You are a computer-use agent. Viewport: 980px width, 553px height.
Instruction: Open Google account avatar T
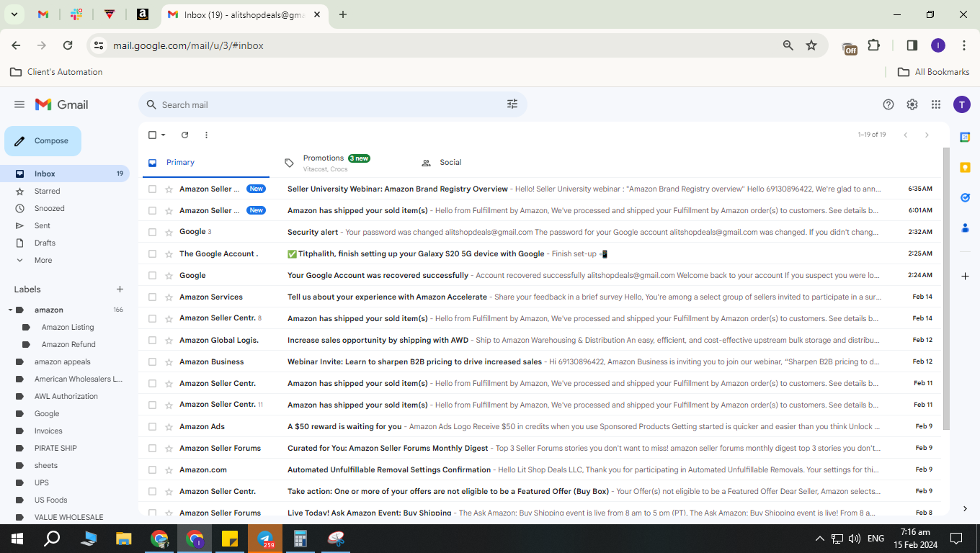point(962,104)
